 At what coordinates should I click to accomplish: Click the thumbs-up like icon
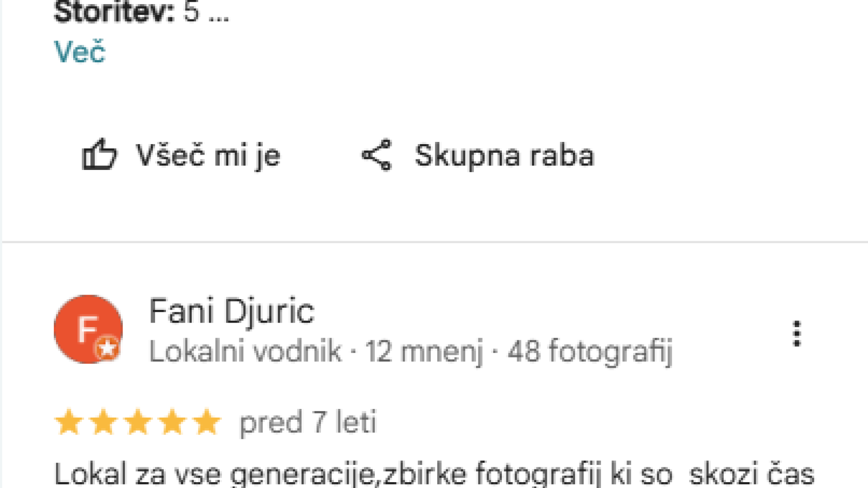[x=99, y=155]
